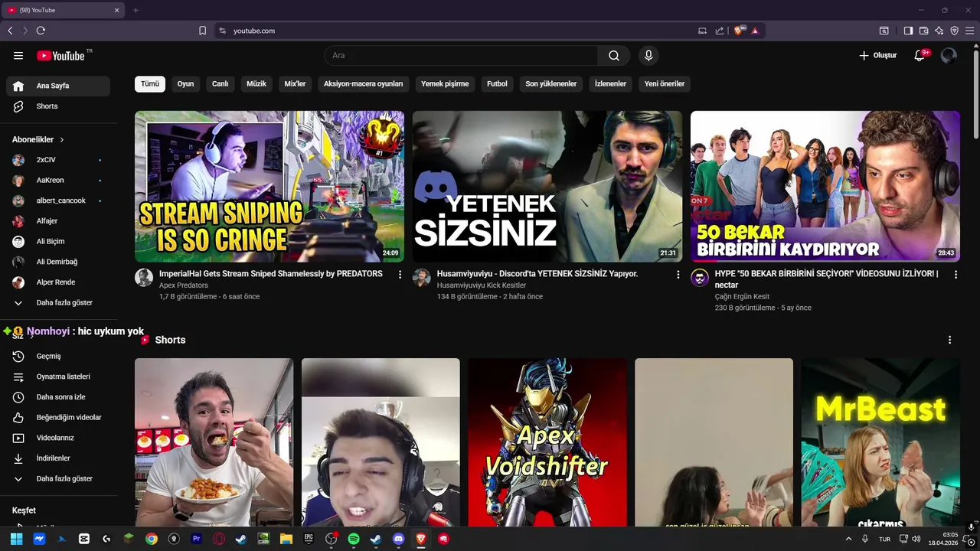Open the Abonelikler chevron
Screen dimensions: 980x551
pyautogui.click(x=62, y=140)
